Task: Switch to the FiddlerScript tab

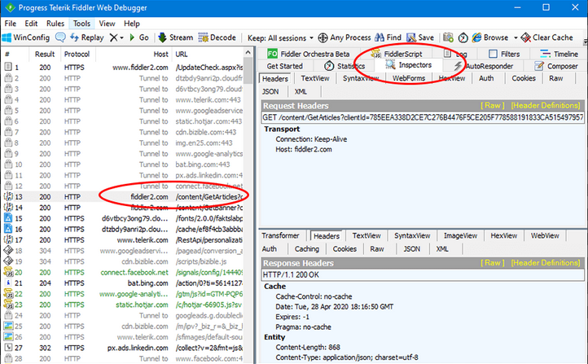Action: (x=397, y=54)
